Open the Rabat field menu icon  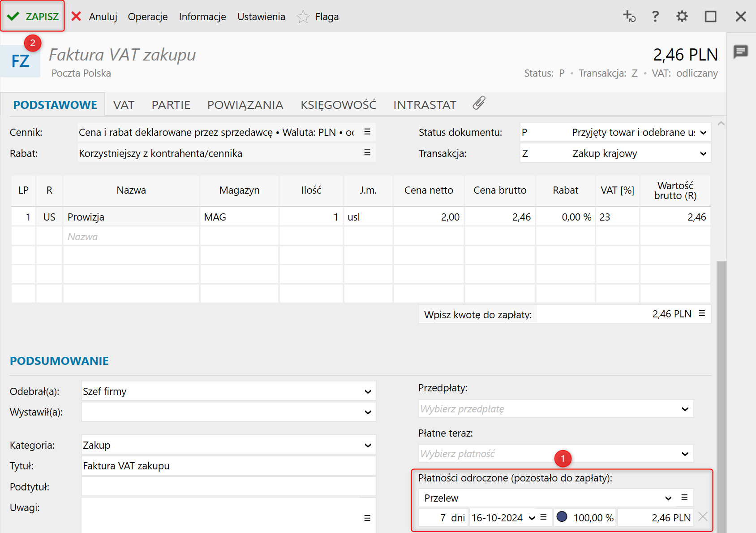tap(367, 153)
